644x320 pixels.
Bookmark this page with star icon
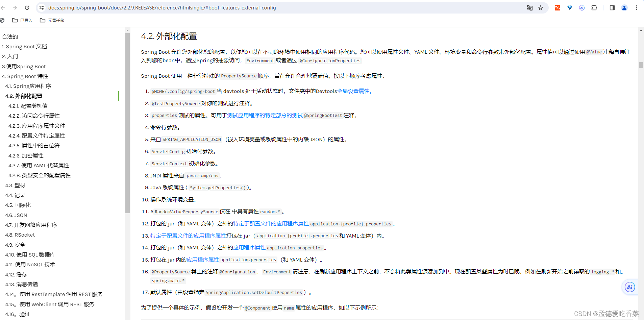pyautogui.click(x=541, y=8)
